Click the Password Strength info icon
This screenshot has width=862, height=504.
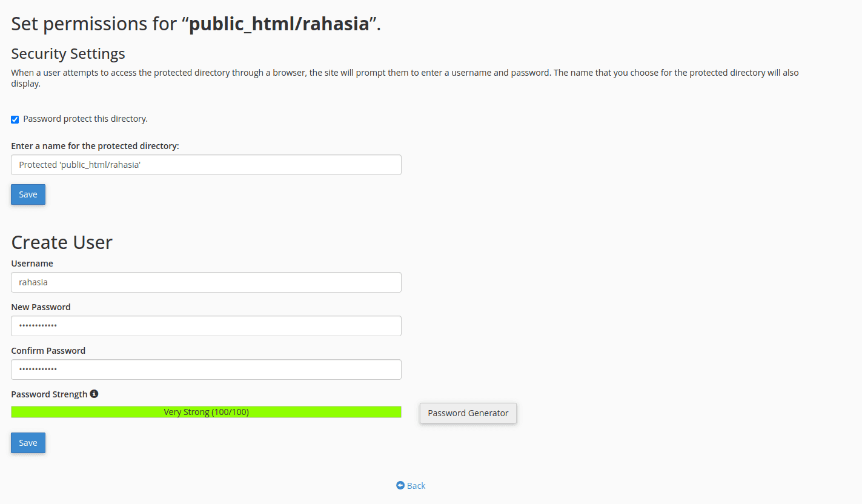(94, 394)
